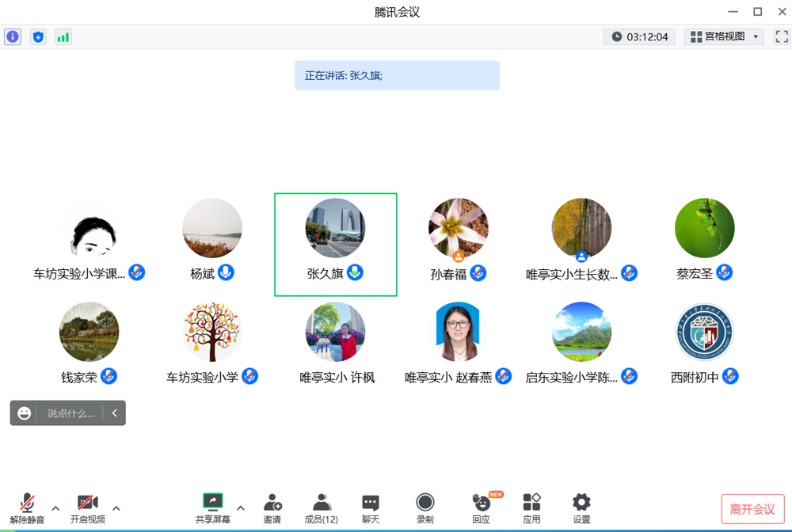Open 设置 settings gear

click(x=581, y=509)
